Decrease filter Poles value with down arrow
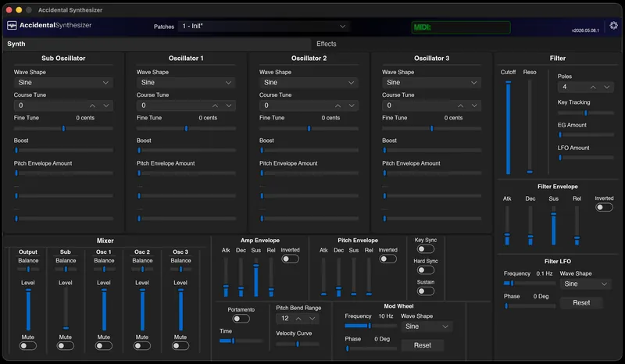625x364 pixels. coord(607,87)
